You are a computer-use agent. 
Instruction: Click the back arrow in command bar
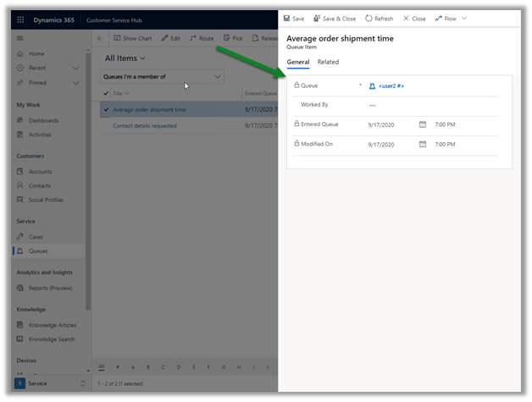100,38
